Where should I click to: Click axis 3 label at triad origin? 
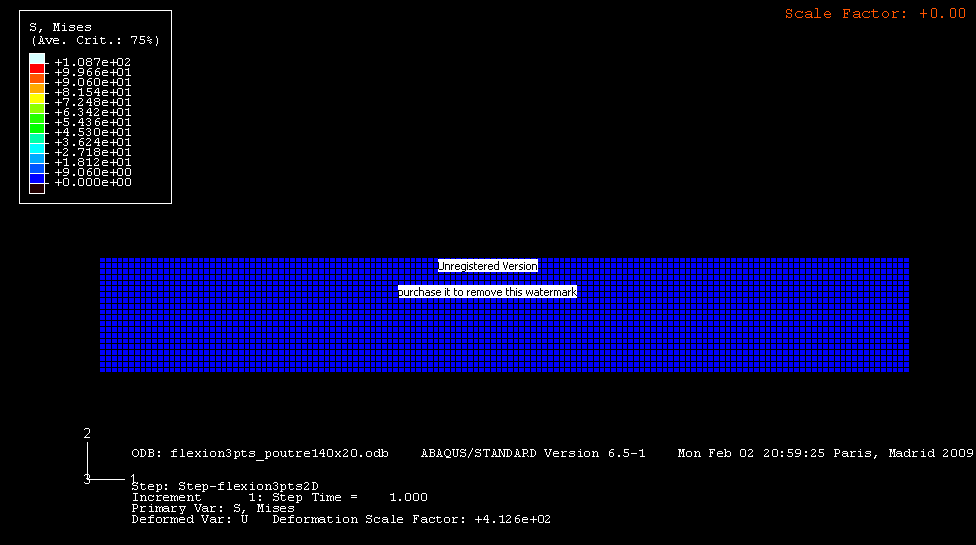click(x=87, y=480)
